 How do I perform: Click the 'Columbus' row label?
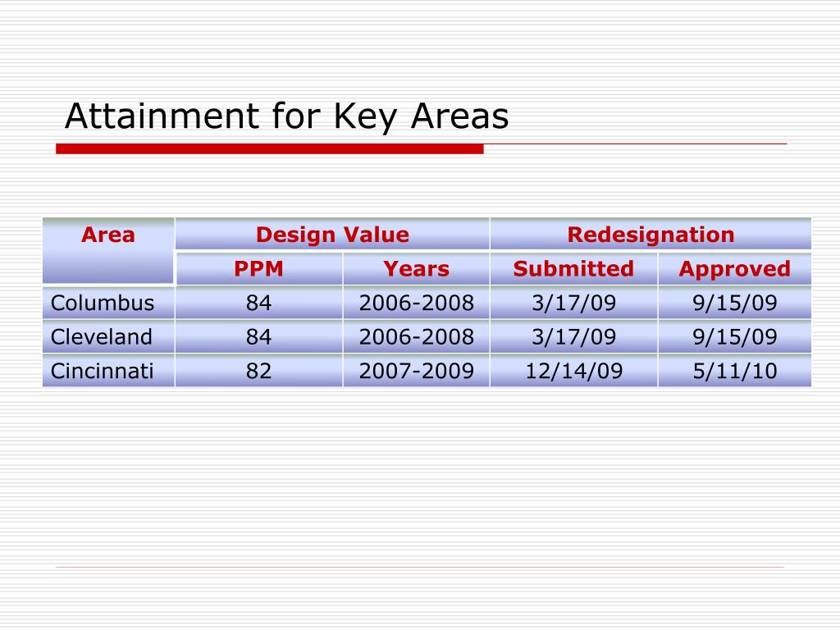[108, 303]
